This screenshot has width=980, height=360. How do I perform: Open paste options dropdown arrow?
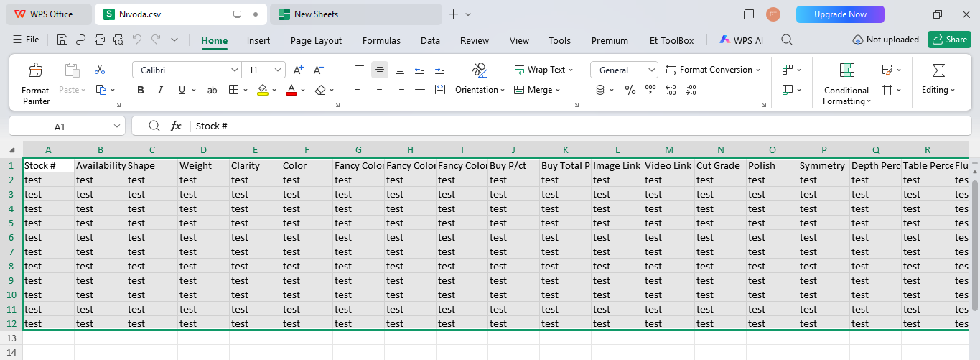(x=83, y=90)
